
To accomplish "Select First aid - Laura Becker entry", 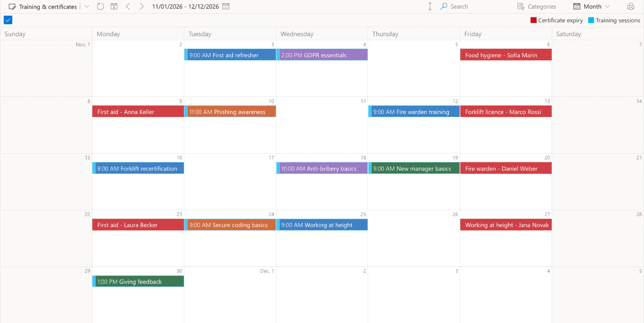I will click(x=138, y=225).
